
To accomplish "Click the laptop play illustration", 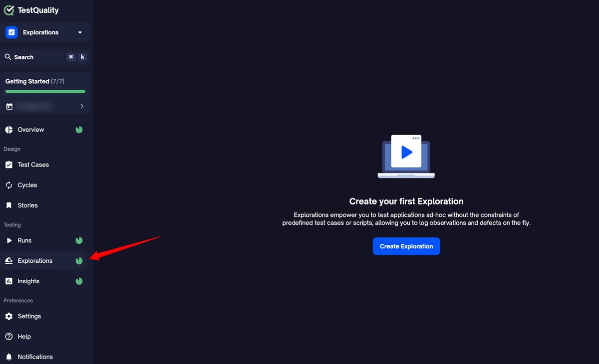I will pos(406,156).
